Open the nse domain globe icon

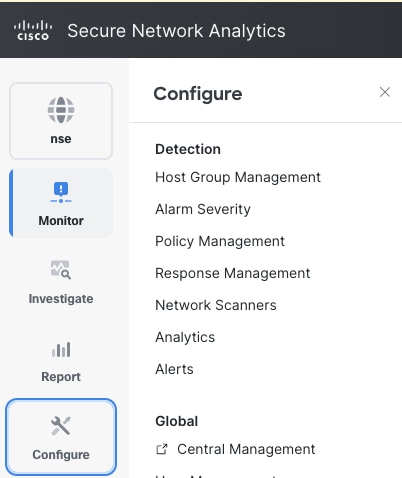[61, 110]
